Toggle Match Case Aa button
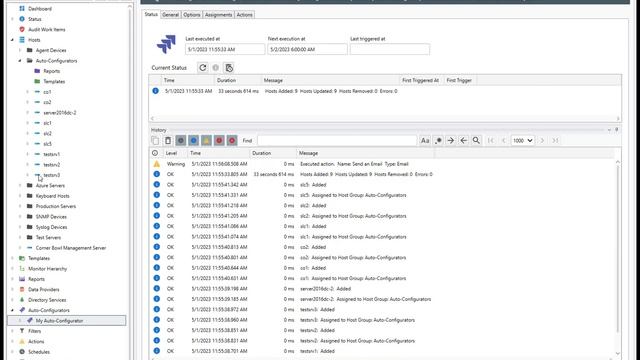 pyautogui.click(x=425, y=140)
